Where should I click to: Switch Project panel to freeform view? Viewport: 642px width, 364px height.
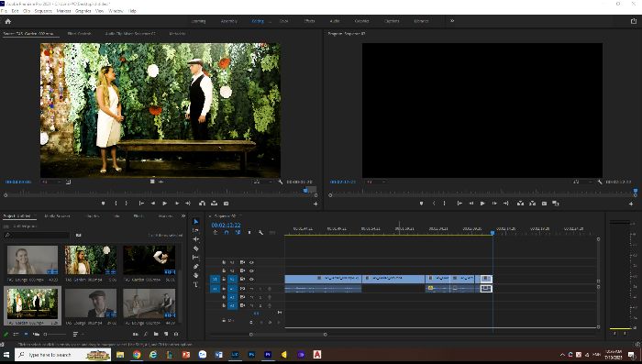[36, 334]
